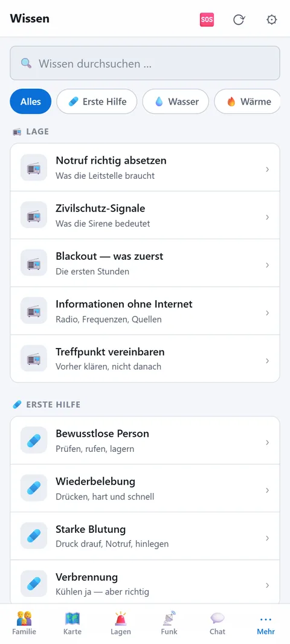Screen dimensions: 290x644
Task: Click the refresh icon in header
Action: click(x=239, y=20)
